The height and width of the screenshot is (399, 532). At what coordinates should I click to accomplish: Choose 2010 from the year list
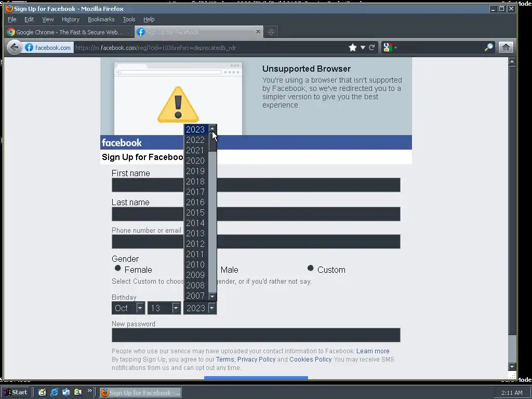point(196,264)
